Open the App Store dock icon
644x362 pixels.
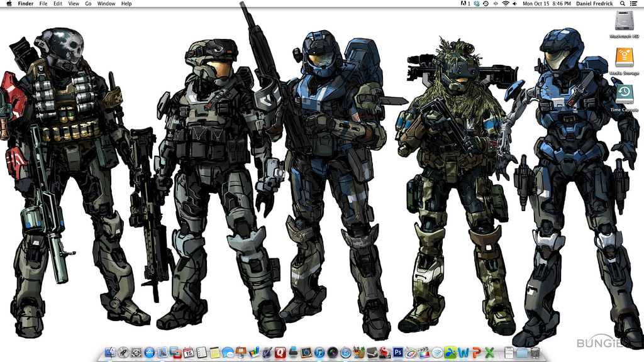(x=150, y=352)
